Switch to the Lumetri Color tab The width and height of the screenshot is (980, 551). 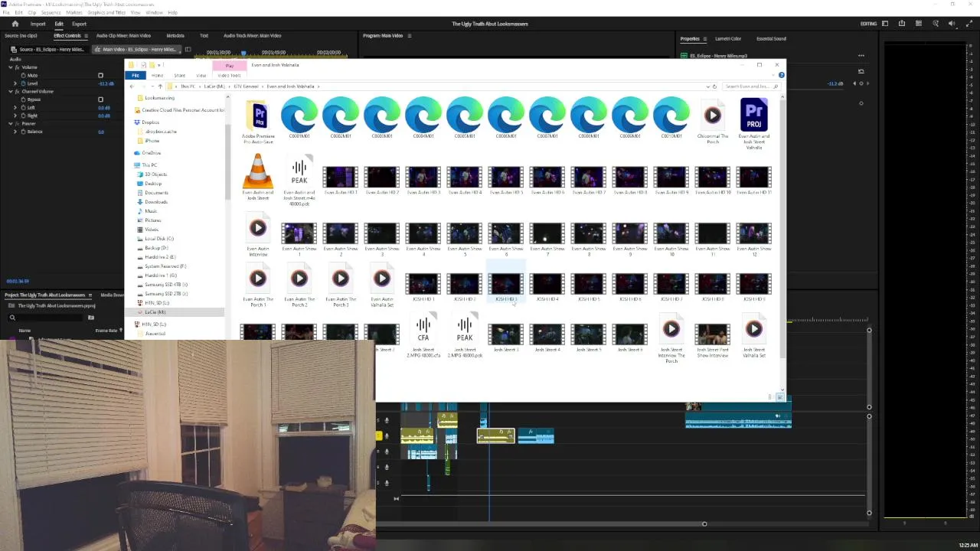point(728,38)
